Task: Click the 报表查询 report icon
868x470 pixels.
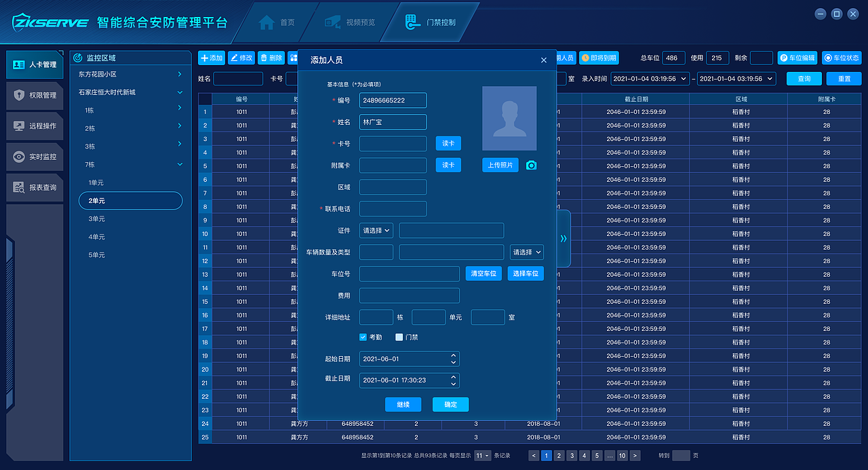Action: (19, 187)
